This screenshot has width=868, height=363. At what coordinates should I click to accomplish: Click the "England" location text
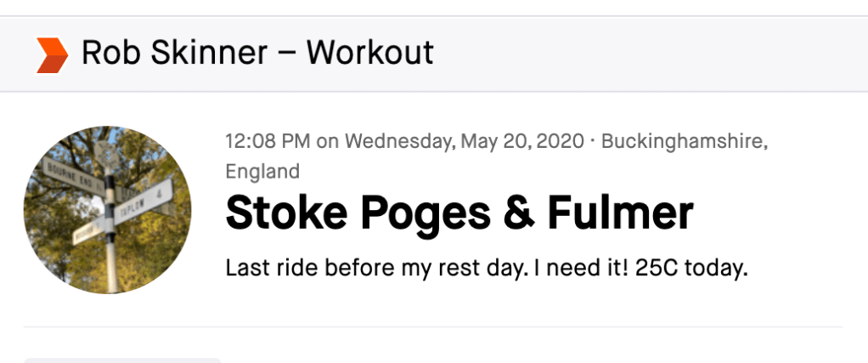262,172
